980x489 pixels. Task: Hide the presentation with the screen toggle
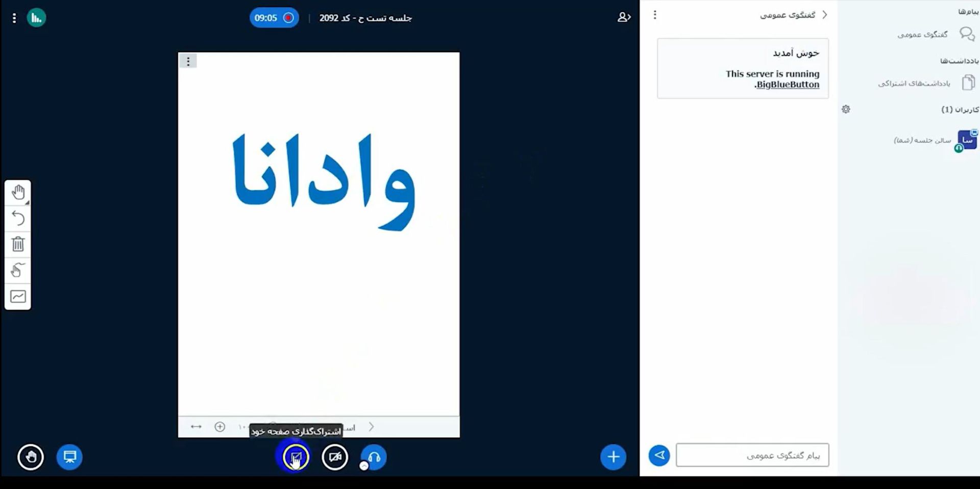coord(69,457)
